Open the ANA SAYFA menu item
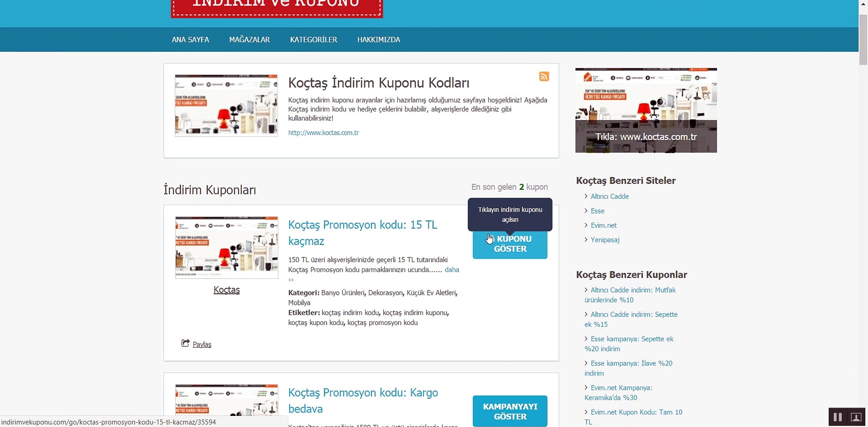Image resolution: width=868 pixels, height=427 pixels. pos(190,40)
